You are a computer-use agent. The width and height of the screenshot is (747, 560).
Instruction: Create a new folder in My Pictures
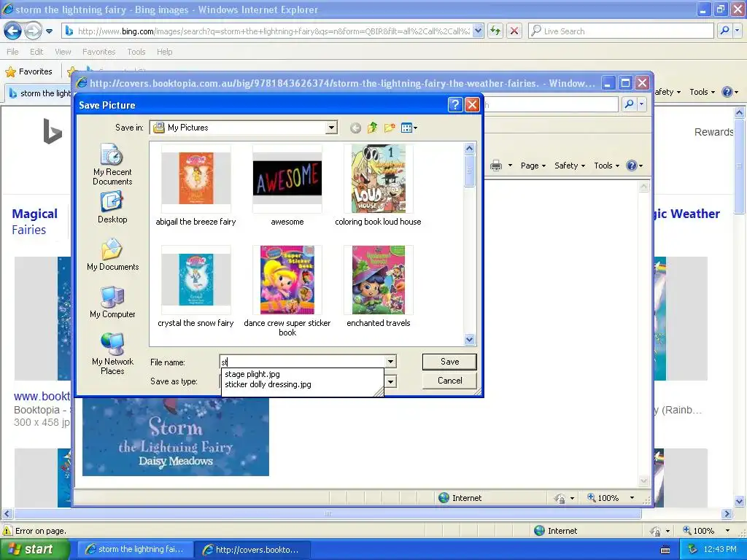pyautogui.click(x=390, y=128)
